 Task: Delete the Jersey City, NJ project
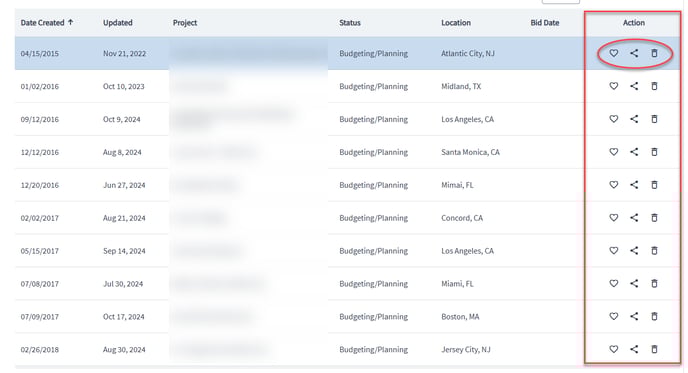pos(654,349)
